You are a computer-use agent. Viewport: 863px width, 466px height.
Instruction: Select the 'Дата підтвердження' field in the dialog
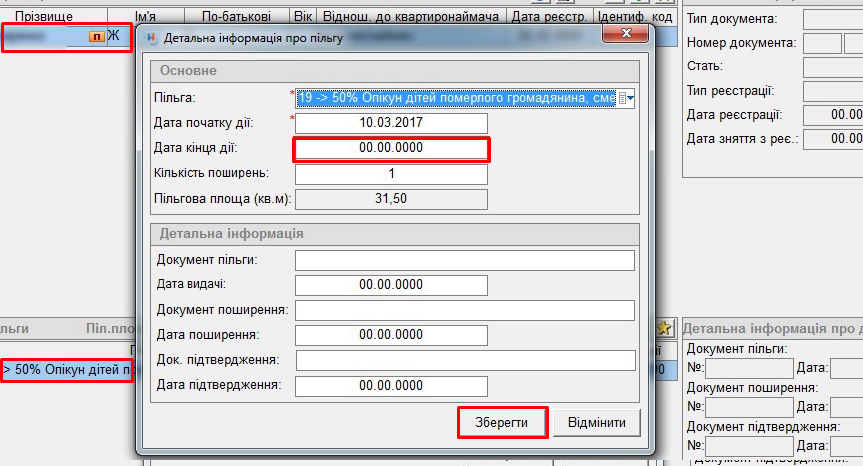pos(391,386)
